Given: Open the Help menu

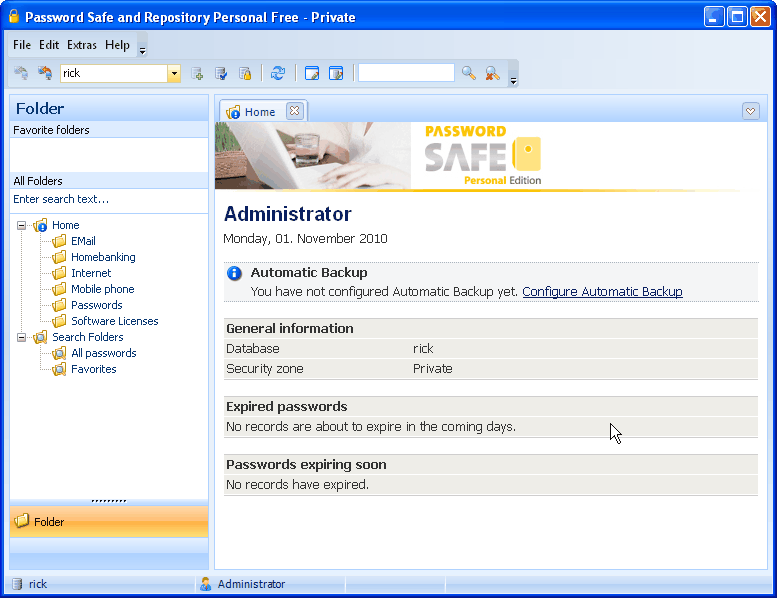Looking at the screenshot, I should (117, 45).
